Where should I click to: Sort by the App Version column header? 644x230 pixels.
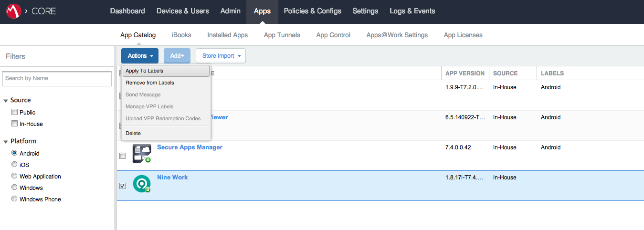465,73
